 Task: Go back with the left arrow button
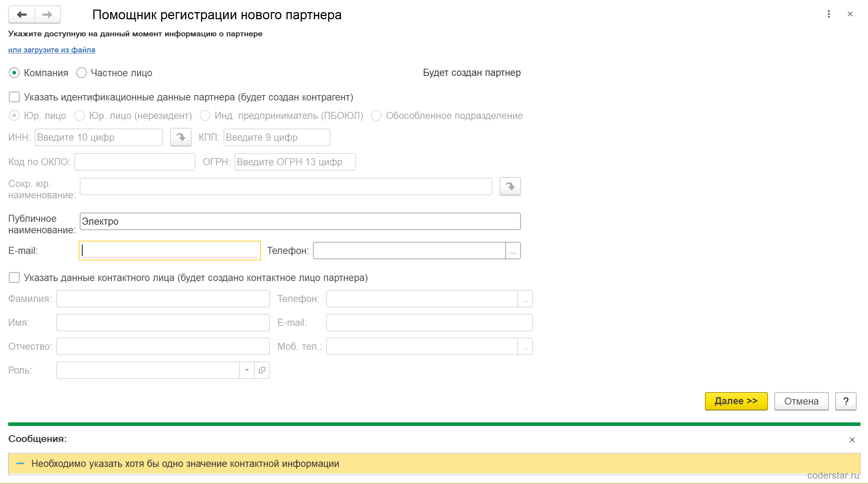(x=22, y=15)
